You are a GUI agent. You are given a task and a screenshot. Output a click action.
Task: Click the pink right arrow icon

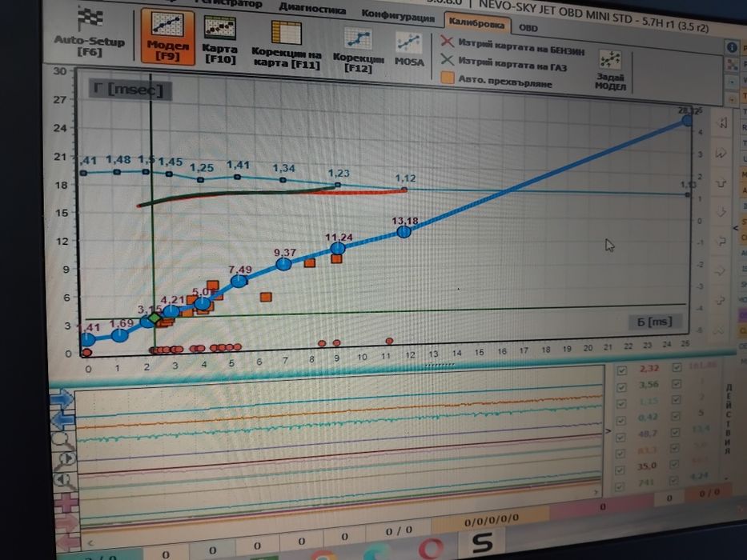(66, 523)
